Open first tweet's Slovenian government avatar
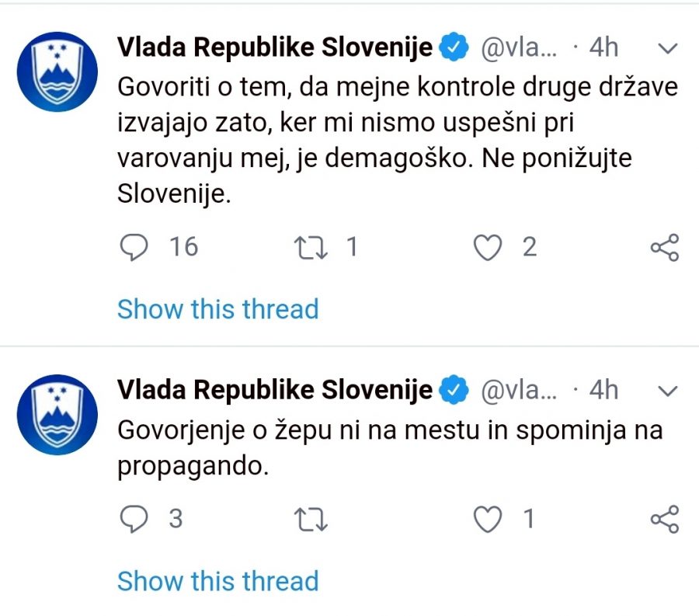This screenshot has width=699, height=616. [57, 71]
